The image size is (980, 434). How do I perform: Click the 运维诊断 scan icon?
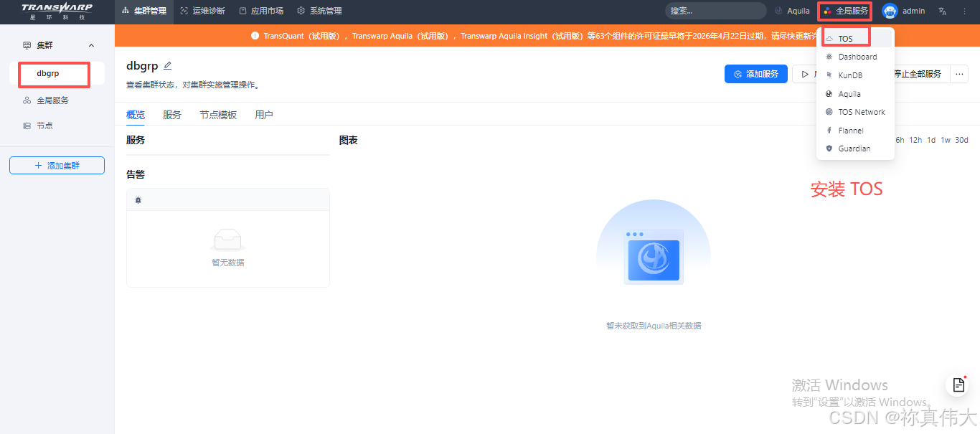pos(184,11)
